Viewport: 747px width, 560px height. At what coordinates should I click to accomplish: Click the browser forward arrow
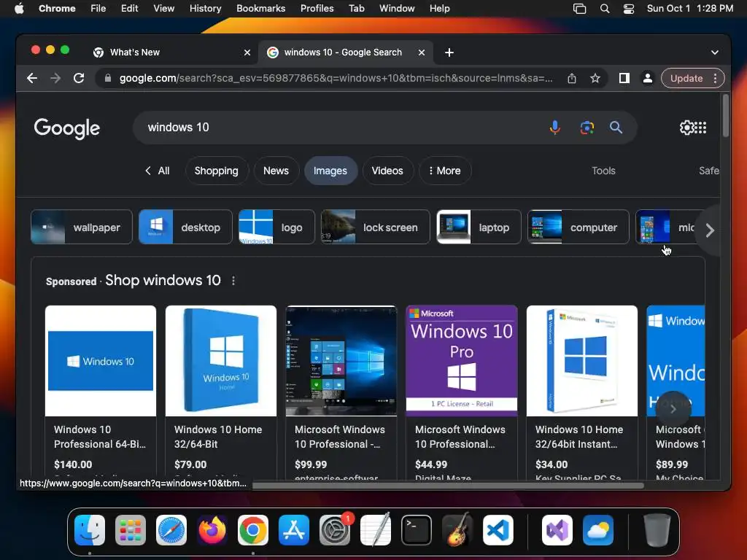[55, 78]
